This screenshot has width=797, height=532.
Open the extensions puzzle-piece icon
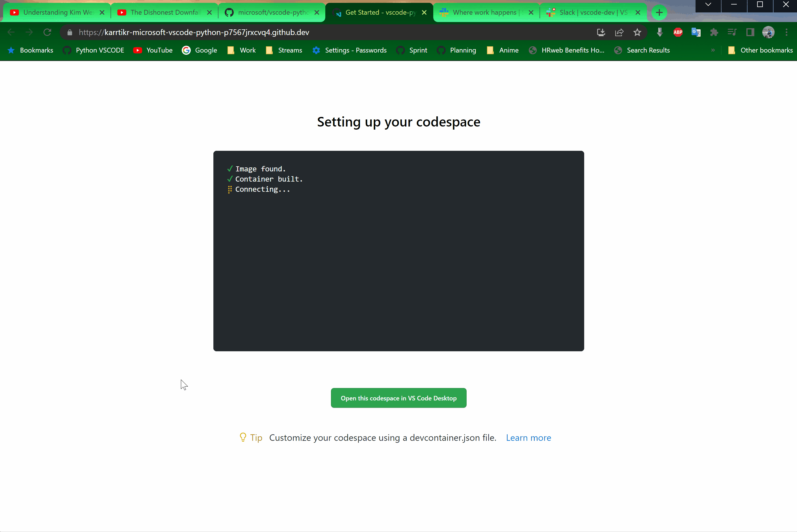(714, 32)
